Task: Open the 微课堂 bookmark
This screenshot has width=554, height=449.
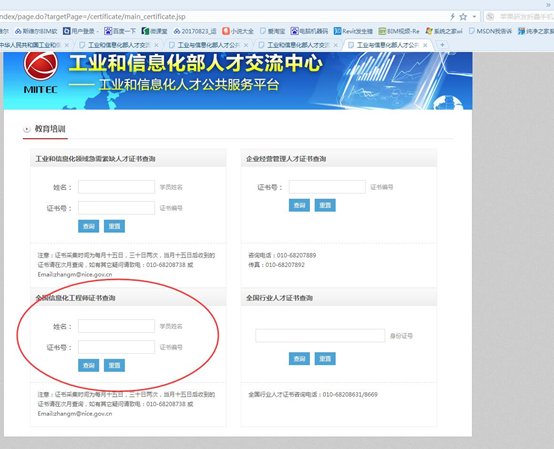Action: tap(154, 31)
